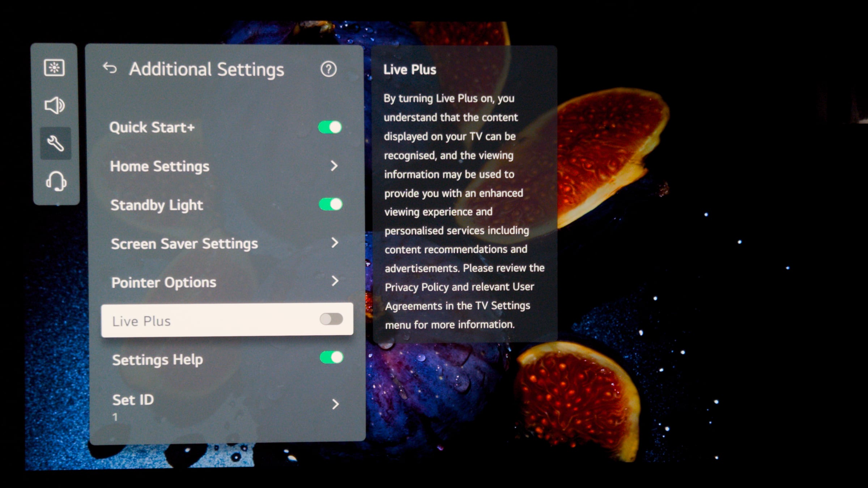Enable the Live Plus toggle

click(331, 319)
